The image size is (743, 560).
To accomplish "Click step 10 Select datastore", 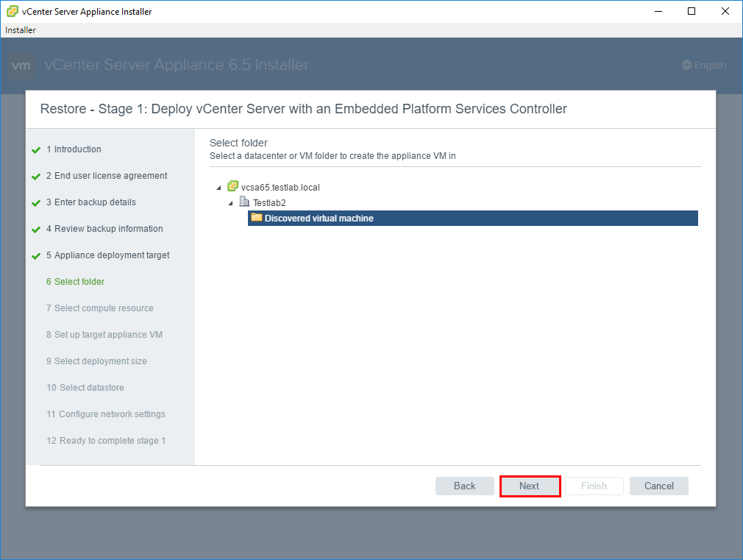I will [x=85, y=388].
